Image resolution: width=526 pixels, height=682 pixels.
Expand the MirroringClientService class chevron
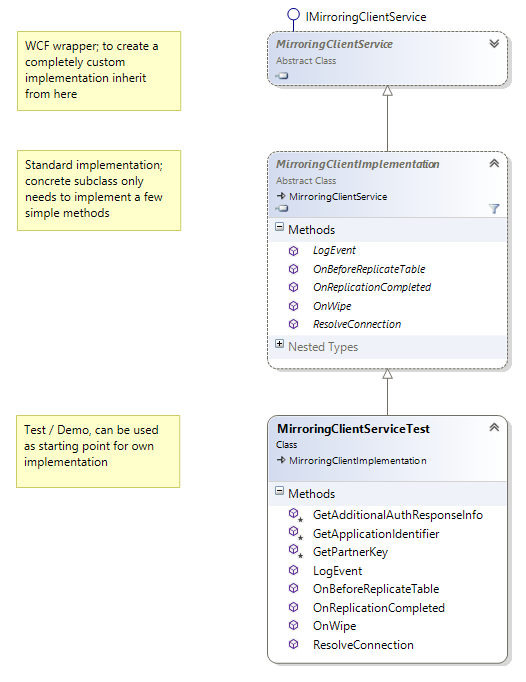pyautogui.click(x=494, y=44)
